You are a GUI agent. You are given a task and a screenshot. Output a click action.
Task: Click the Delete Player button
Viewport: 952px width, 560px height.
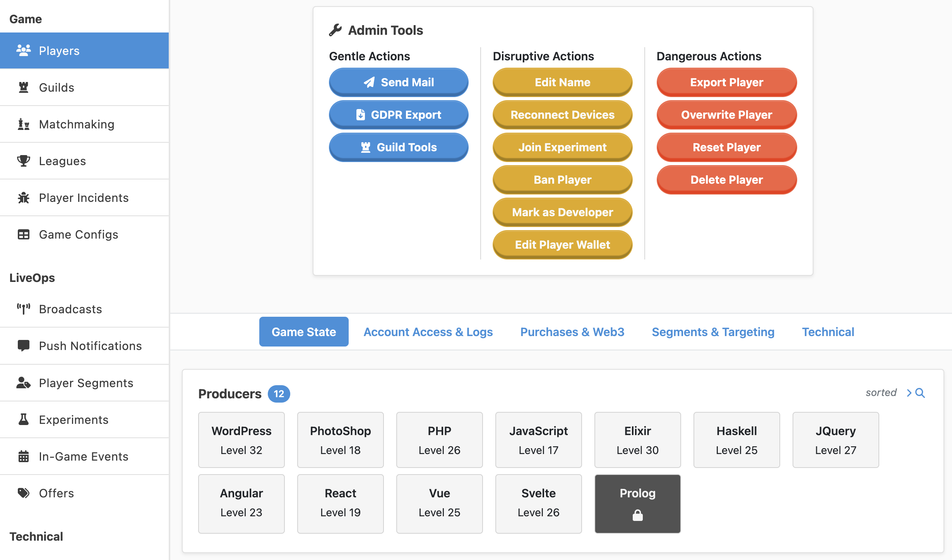[x=726, y=179]
